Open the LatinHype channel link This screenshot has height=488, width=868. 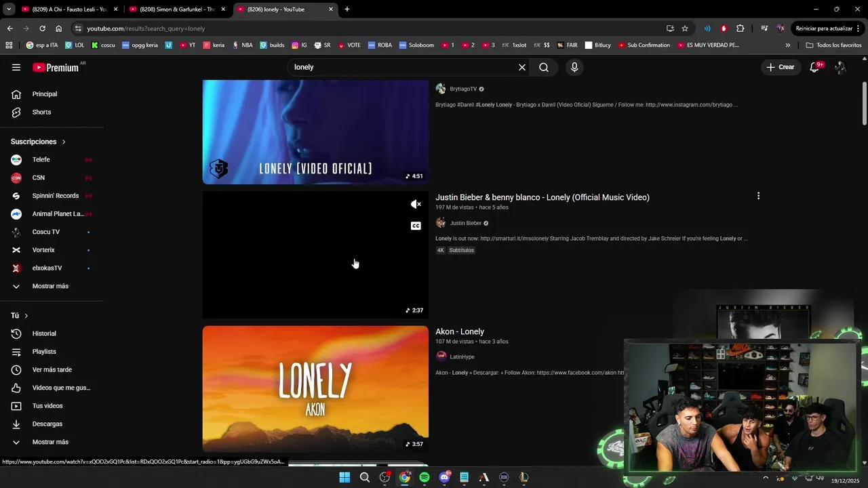coord(462,357)
